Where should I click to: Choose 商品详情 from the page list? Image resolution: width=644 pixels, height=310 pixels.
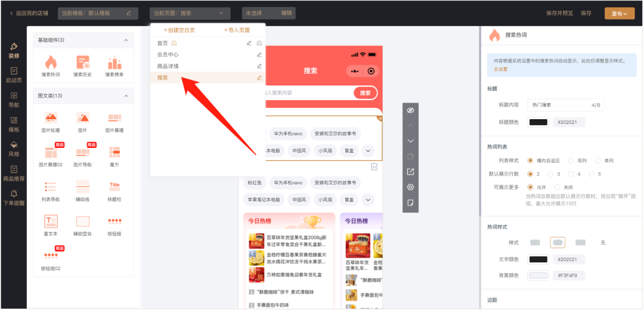point(168,66)
